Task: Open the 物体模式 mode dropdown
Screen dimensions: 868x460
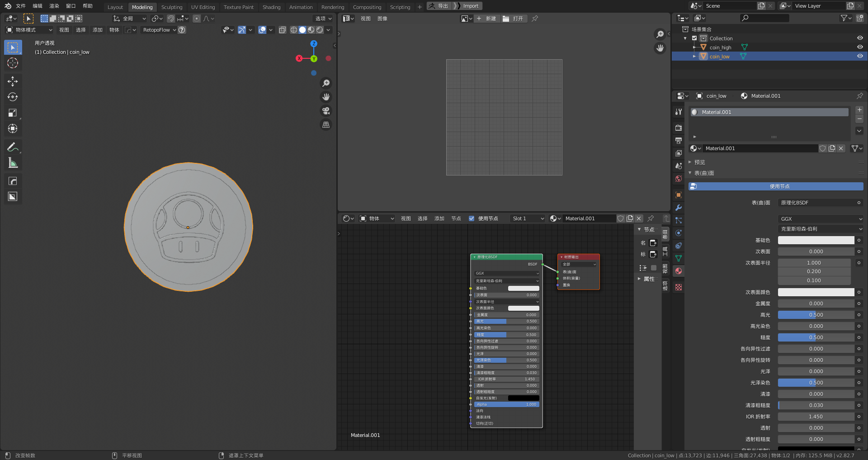Action: coord(29,30)
